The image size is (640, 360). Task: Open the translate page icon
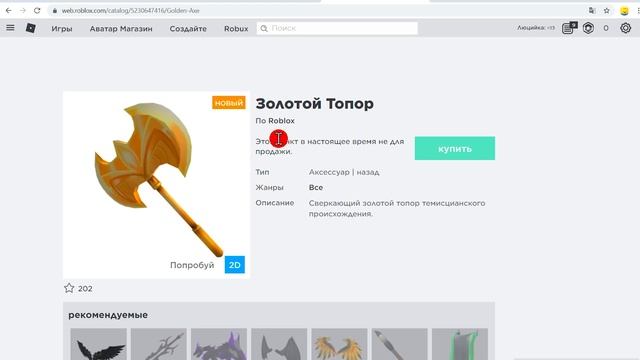[592, 11]
